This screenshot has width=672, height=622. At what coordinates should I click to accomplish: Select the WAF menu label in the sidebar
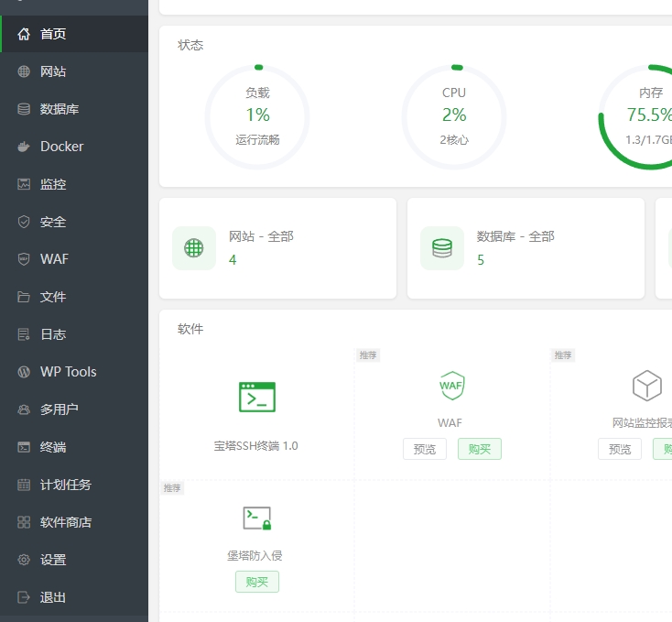pos(54,259)
